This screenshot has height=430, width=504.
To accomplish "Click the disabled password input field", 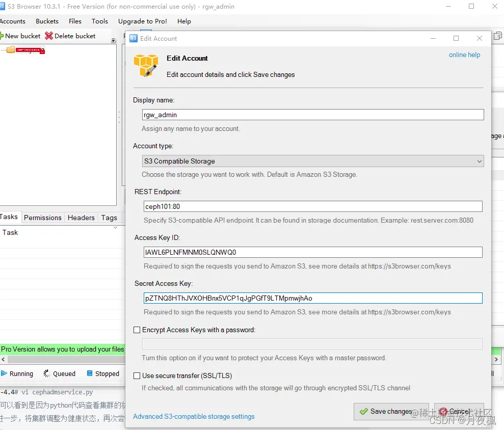I will click(x=312, y=344).
